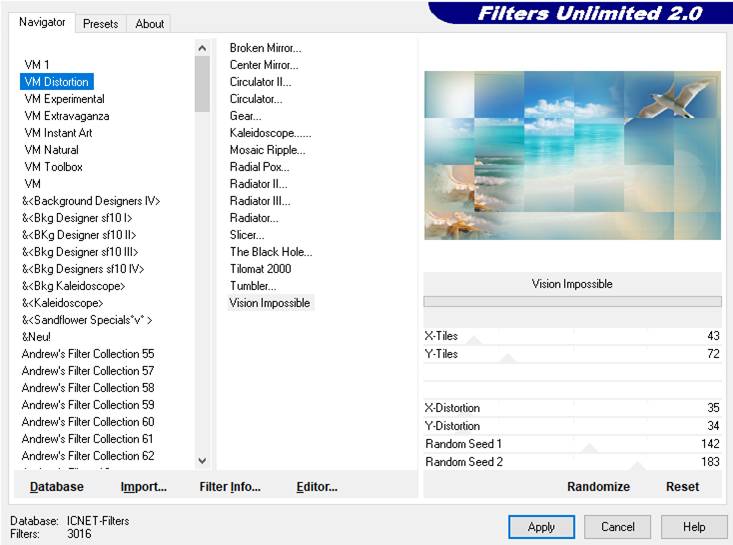Switch to the Presets tab

coord(100,24)
